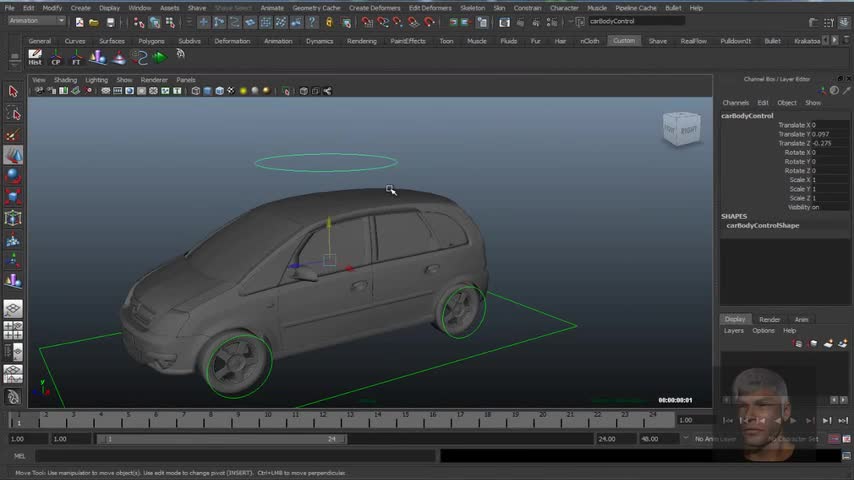Choose the four-pane layout in toolbox
Image resolution: width=854 pixels, height=480 pixels.
tap(13, 328)
